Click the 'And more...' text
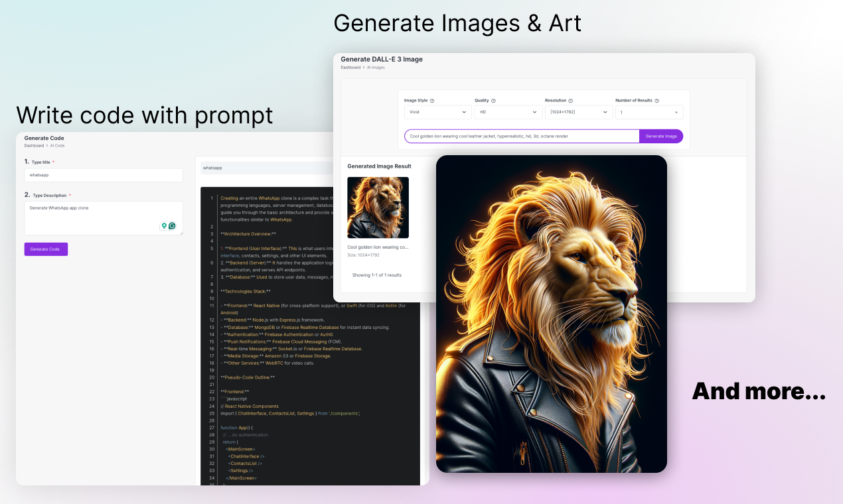This screenshot has height=504, width=843. [x=759, y=391]
